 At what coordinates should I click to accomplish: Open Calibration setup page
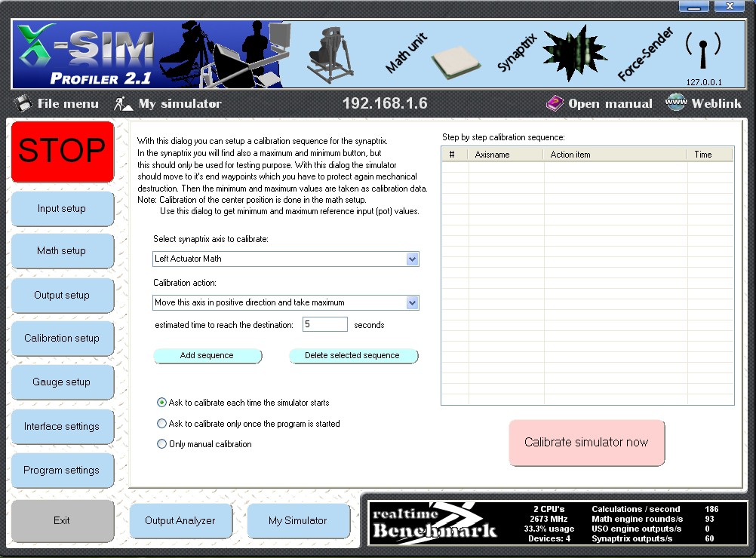tap(62, 339)
